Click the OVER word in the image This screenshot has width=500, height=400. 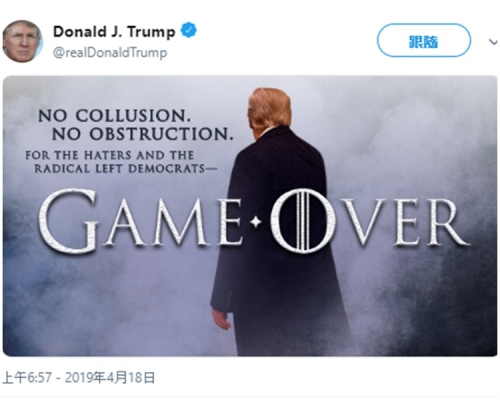point(369,221)
